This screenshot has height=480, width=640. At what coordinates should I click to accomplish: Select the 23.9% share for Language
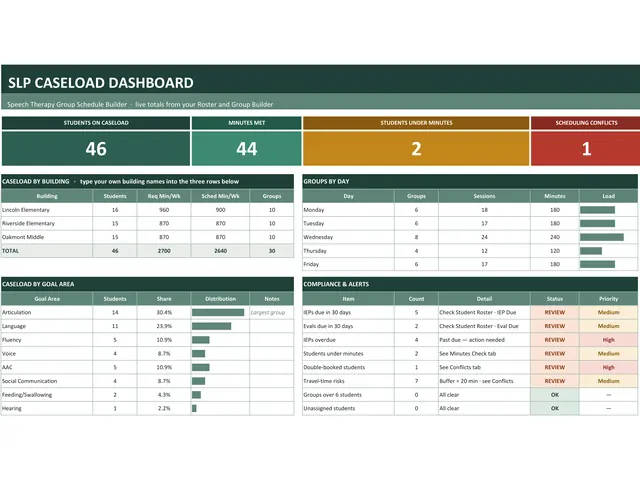[x=164, y=326]
